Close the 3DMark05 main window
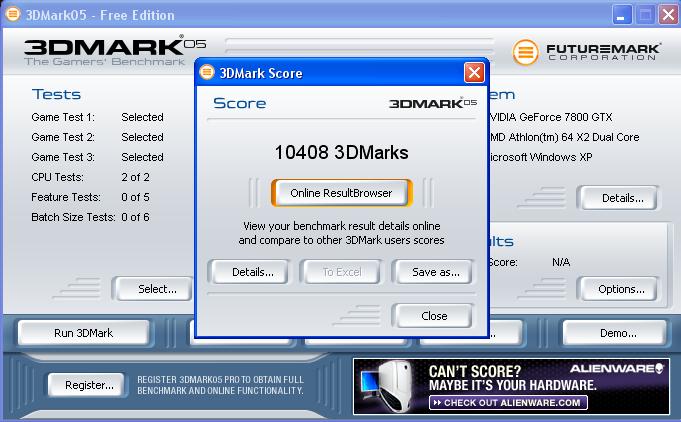This screenshot has width=681, height=422. [x=668, y=15]
